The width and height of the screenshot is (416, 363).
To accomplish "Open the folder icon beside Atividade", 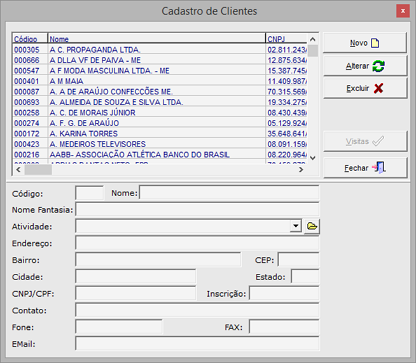I will pyautogui.click(x=312, y=226).
